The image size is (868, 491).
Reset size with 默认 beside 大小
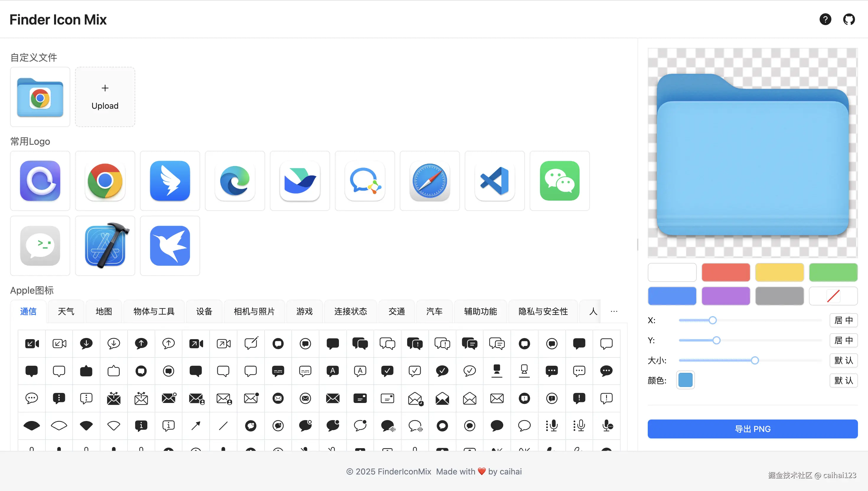pyautogui.click(x=843, y=360)
